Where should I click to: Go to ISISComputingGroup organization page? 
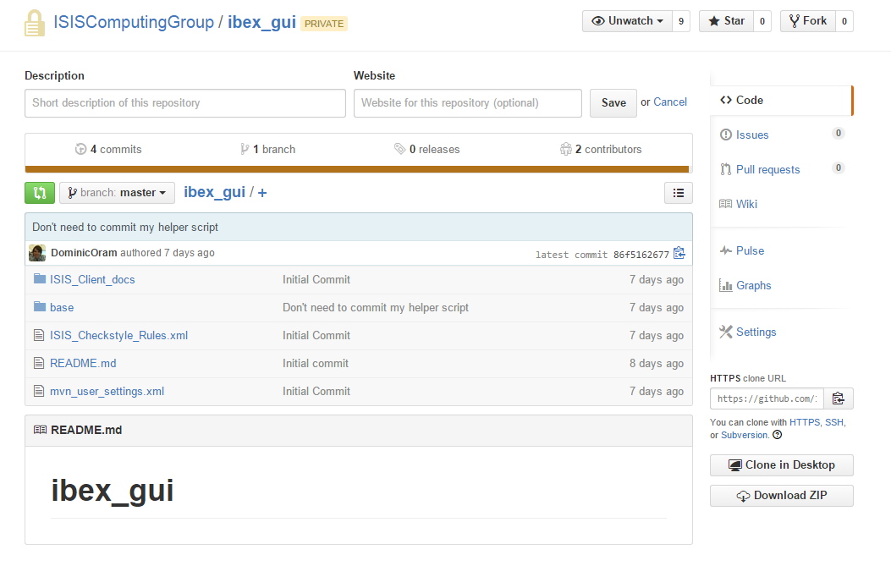[x=134, y=22]
